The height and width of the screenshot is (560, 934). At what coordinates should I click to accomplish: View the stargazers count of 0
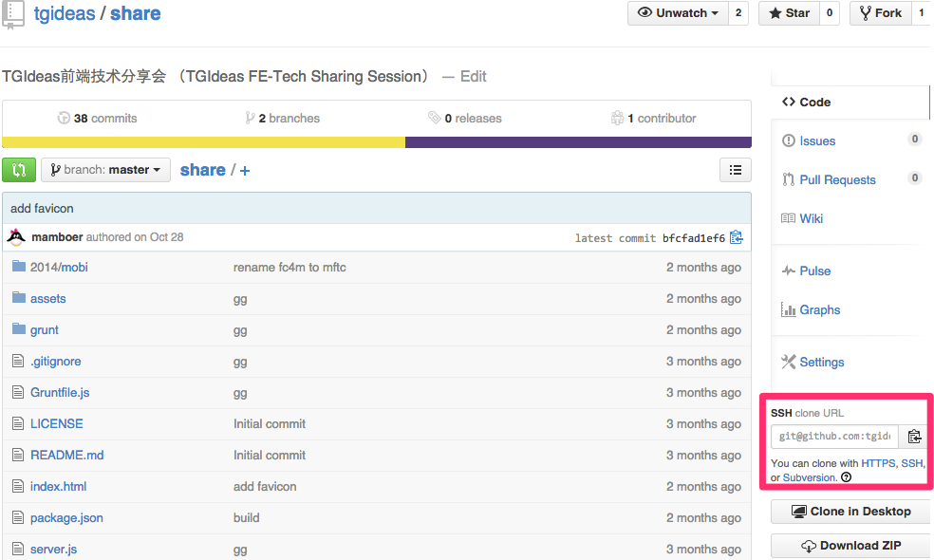click(x=830, y=13)
